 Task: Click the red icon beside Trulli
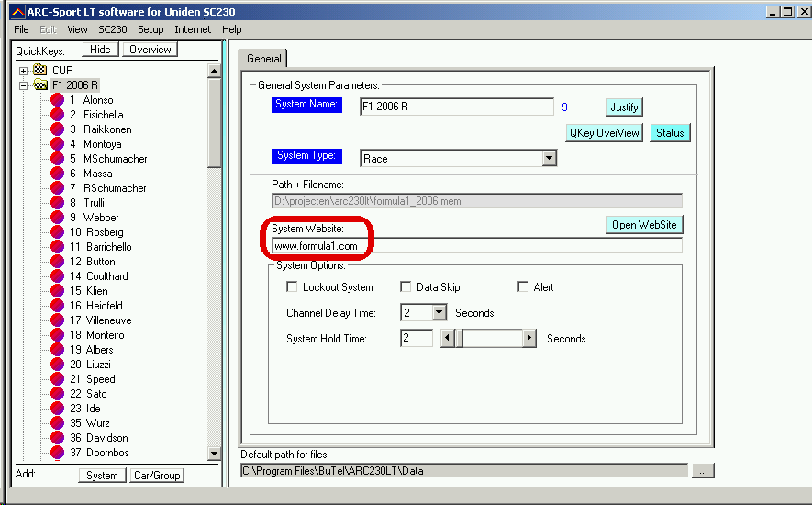point(58,202)
